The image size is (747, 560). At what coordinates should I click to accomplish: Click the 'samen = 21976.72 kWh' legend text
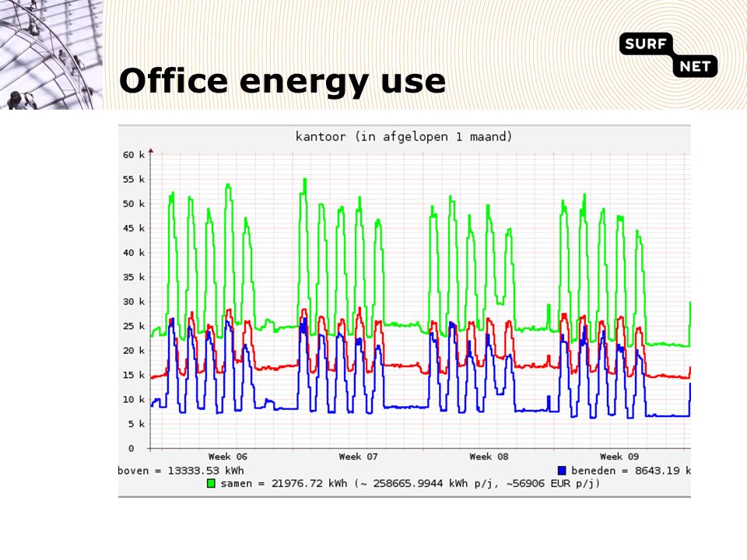click(x=284, y=483)
